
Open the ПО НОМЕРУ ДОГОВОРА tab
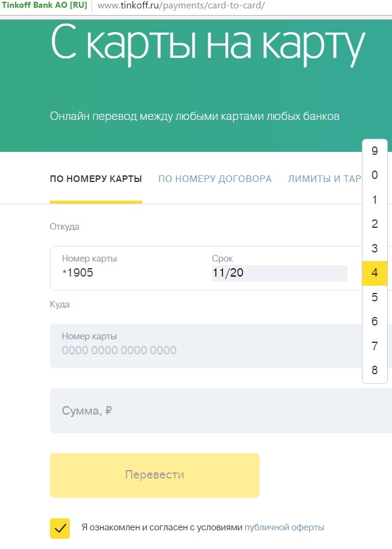coord(215,179)
